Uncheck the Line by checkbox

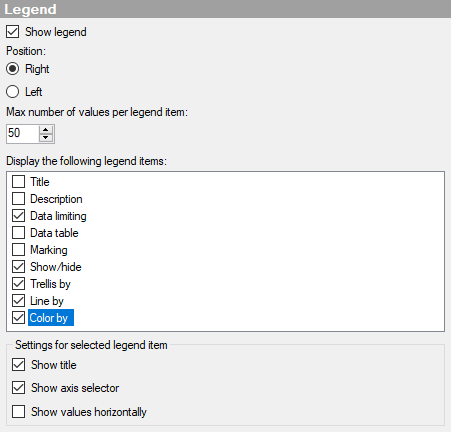[18, 301]
